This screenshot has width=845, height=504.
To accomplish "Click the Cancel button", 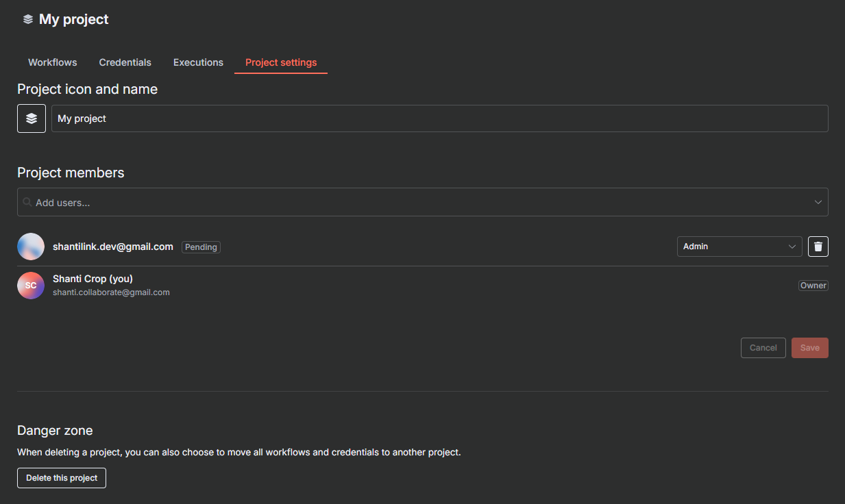I will [763, 348].
